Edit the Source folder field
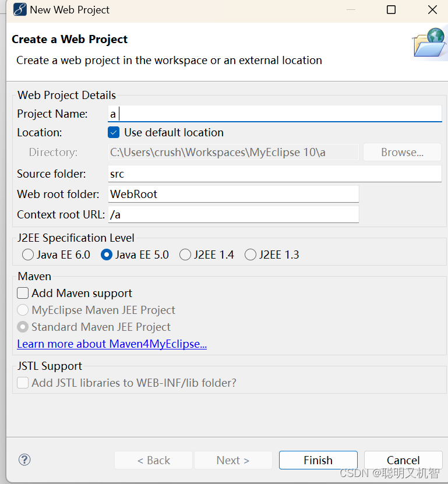 [275, 174]
